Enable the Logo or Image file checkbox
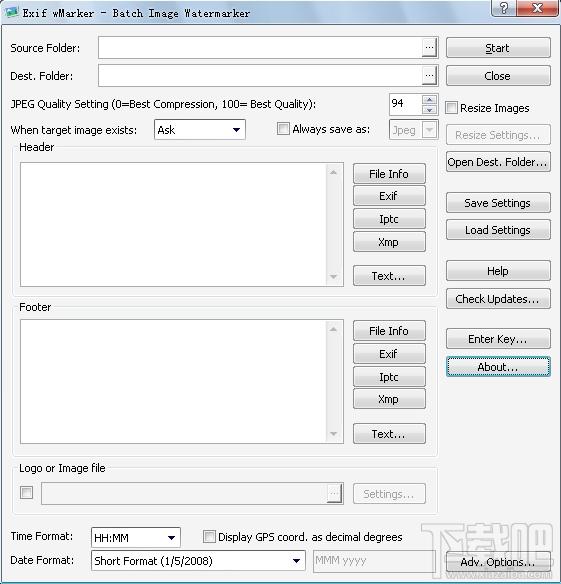561x584 pixels. pos(26,493)
